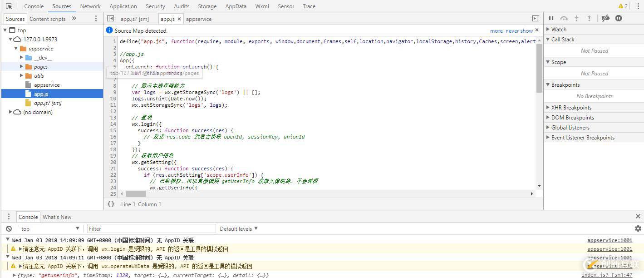644x278 pixels.
Task: Click the 'never show' link
Action: [519, 31]
